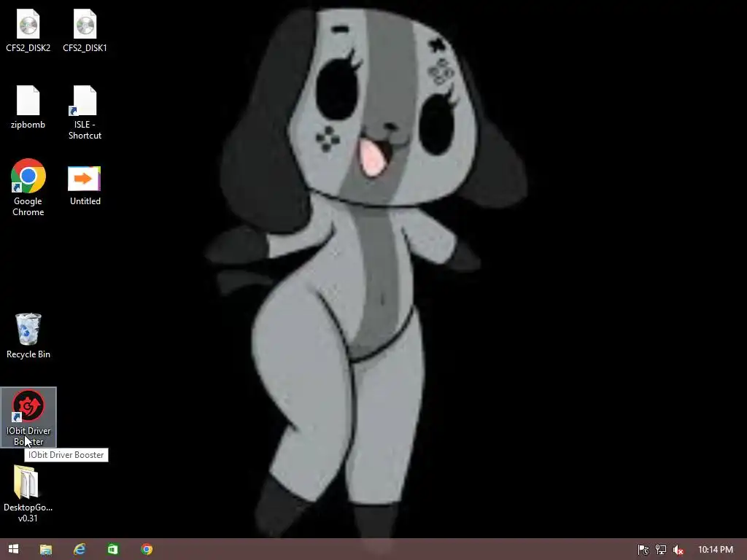Click the 'CFS2_DISK1' file name label
747x560 pixels.
pyautogui.click(x=85, y=47)
